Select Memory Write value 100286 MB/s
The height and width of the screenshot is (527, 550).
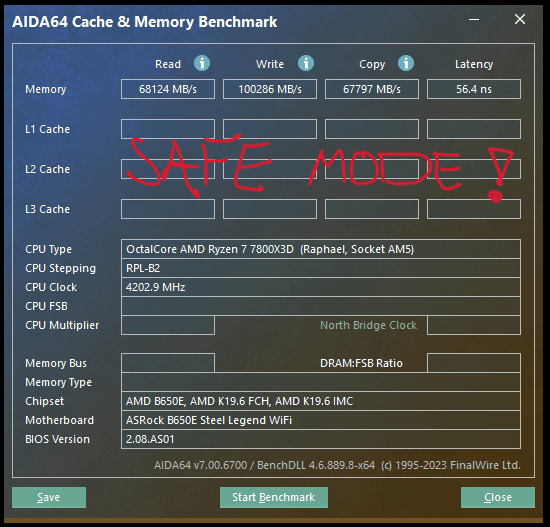270,89
